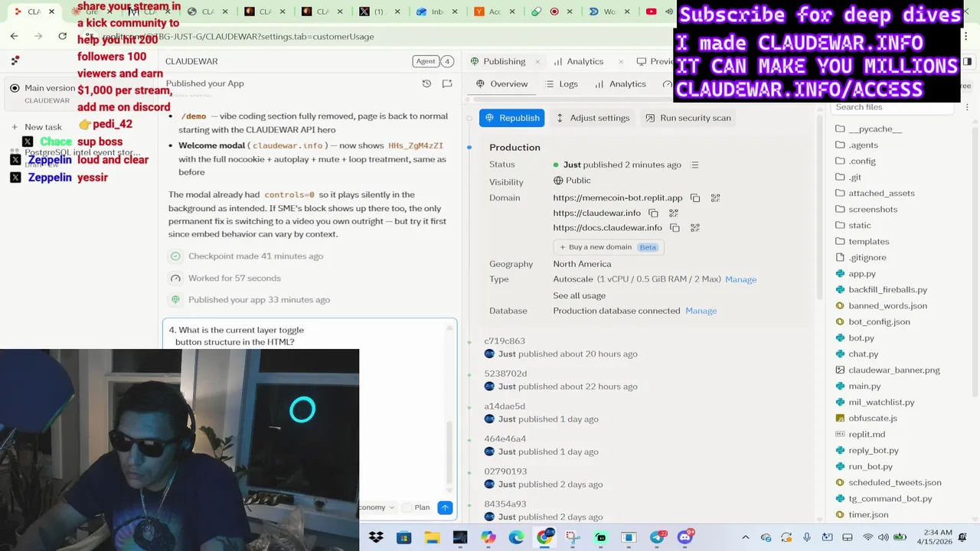
Task: Manage the Production database connection
Action: [701, 311]
